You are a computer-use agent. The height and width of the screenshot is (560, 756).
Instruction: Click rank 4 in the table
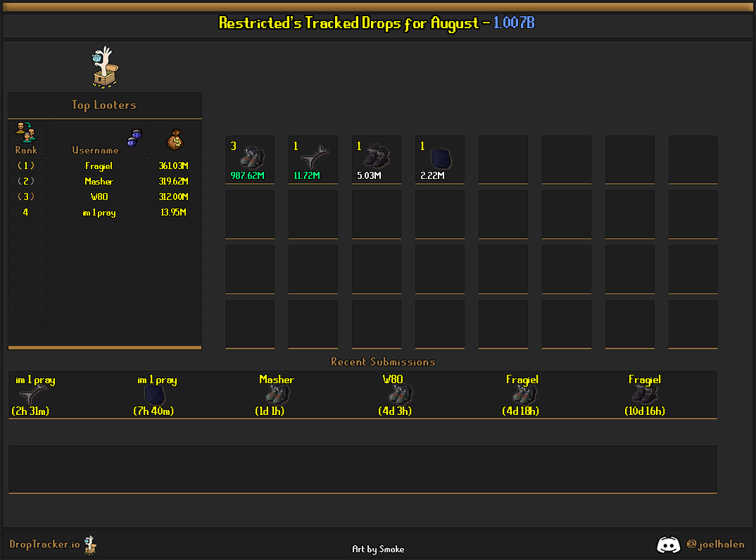(25, 212)
